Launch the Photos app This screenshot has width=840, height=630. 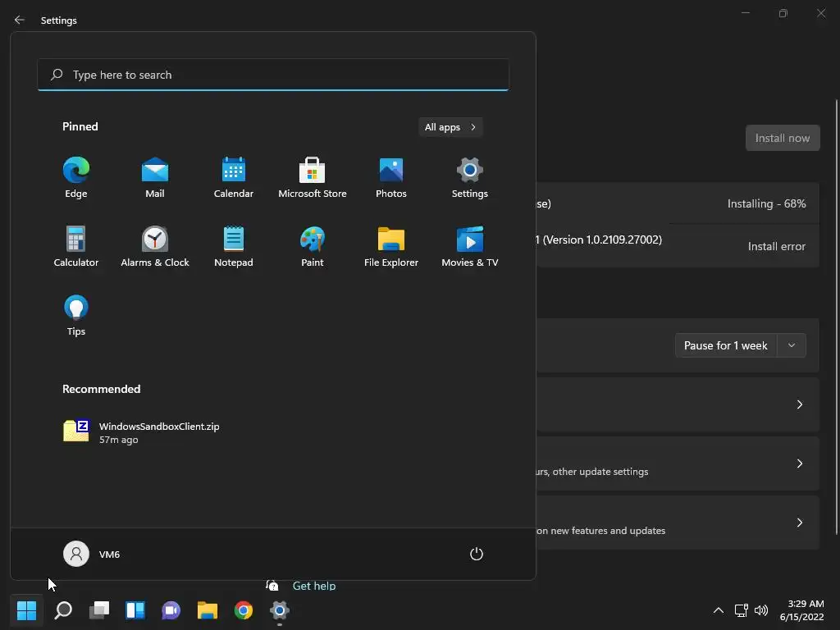pos(391,178)
